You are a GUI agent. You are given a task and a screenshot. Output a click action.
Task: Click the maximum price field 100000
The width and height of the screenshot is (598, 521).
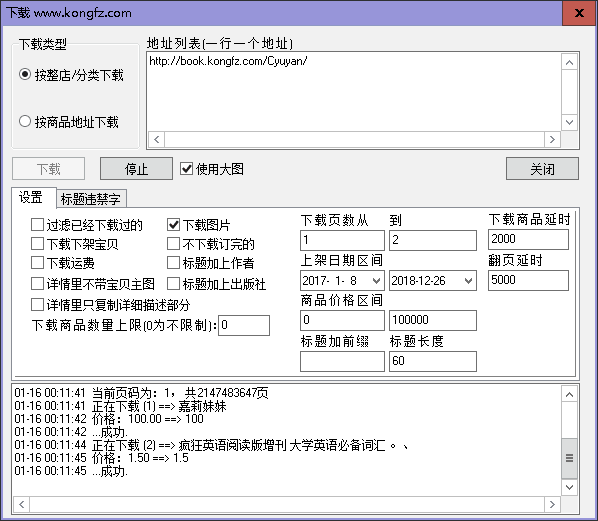pyautogui.click(x=433, y=320)
